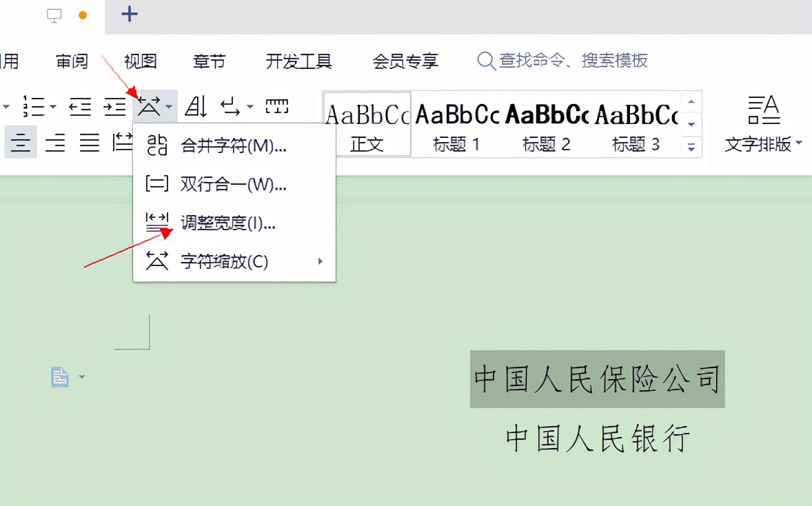Image resolution: width=812 pixels, height=506 pixels.
Task: Choose 双行合一(W)... menu item
Action: click(x=234, y=184)
